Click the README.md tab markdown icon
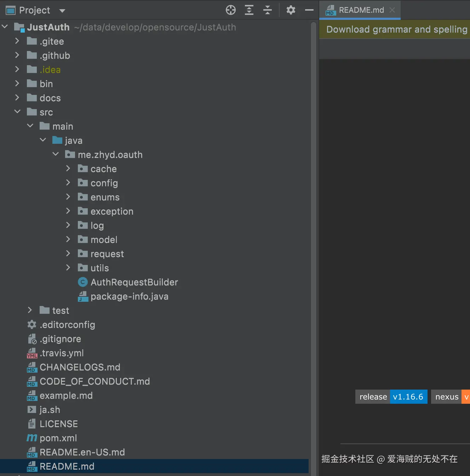This screenshot has width=470, height=476. click(x=330, y=10)
